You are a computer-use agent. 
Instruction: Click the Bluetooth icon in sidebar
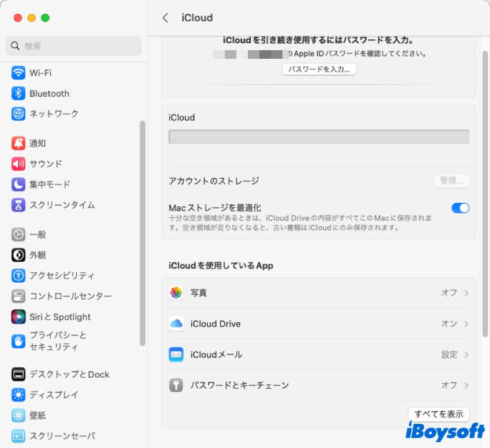18,93
